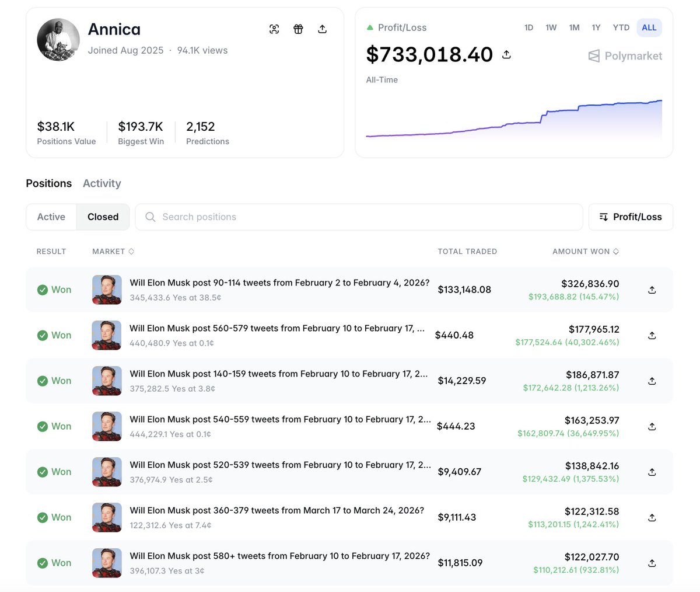Sort by the AMOUNT WON column header

586,251
